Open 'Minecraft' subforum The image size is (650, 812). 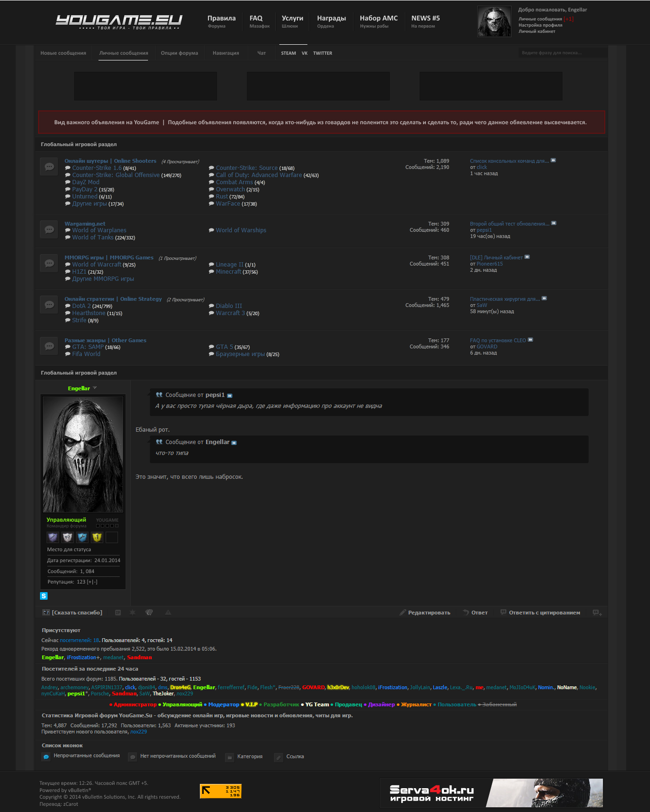pos(228,272)
